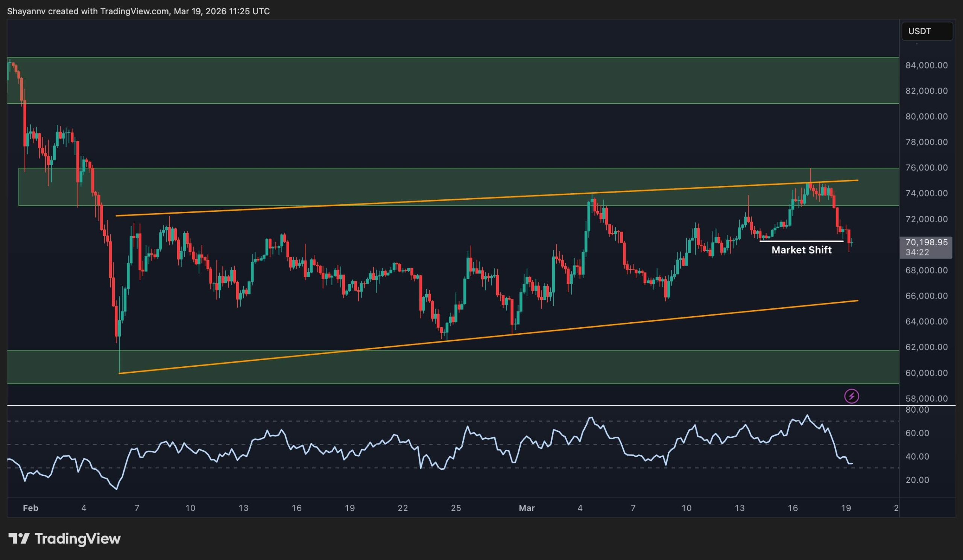Screen dimensions: 963x560
Task: Click the Feb label on time axis
Action: (x=30, y=508)
